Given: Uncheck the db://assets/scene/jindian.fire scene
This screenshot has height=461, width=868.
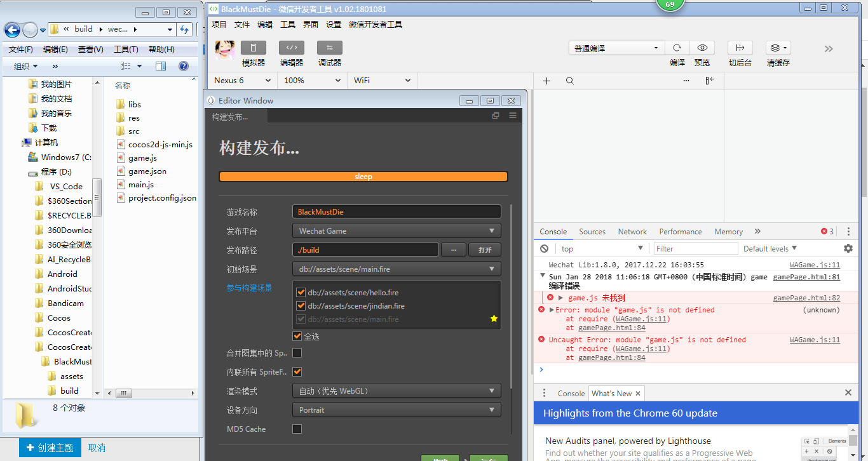Looking at the screenshot, I should (x=301, y=306).
